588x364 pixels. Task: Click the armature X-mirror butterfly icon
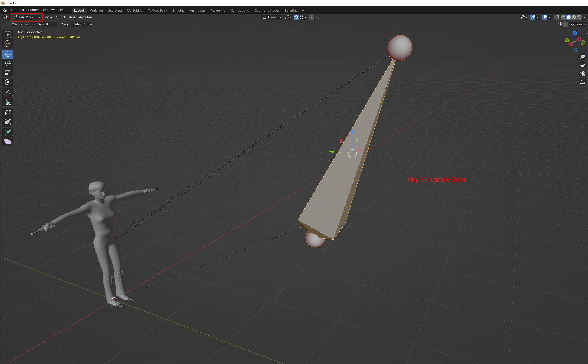coord(560,24)
